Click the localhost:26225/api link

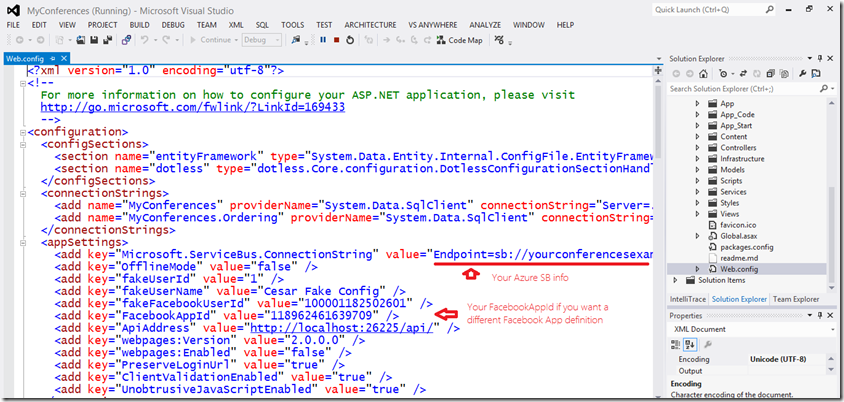[341, 327]
